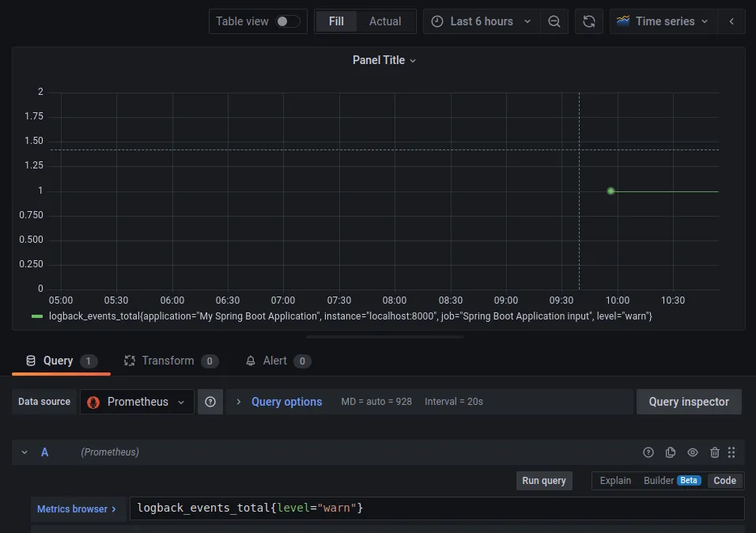Click the green data point on graph
Screen dimensions: 756x533
click(x=610, y=191)
